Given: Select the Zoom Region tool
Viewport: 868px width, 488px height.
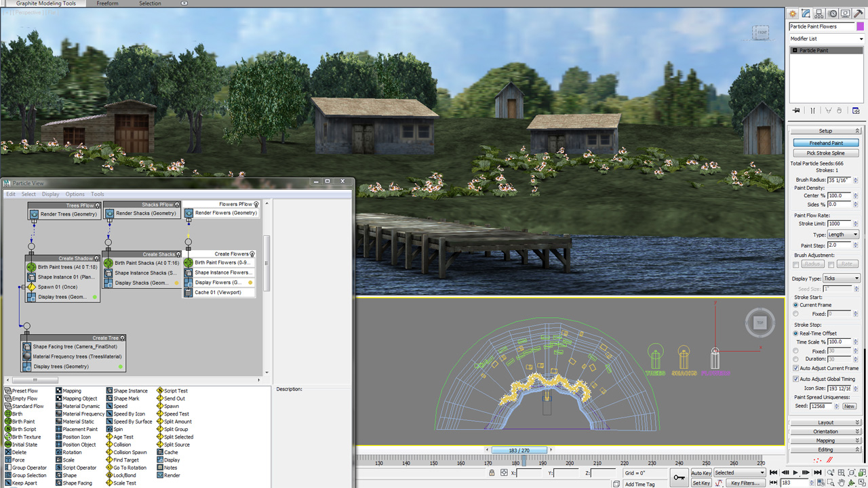Looking at the screenshot, I should [831, 483].
